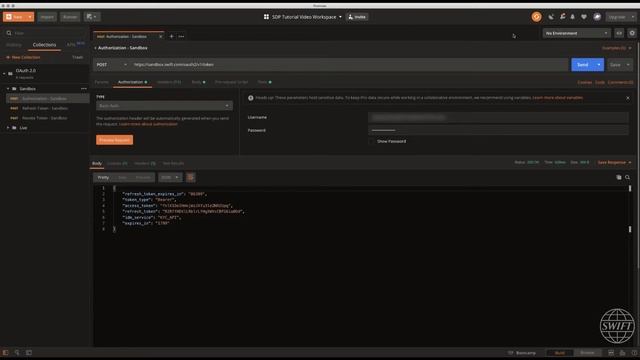
Task: Open the Upgrade dropdown
Action: coord(621,17)
